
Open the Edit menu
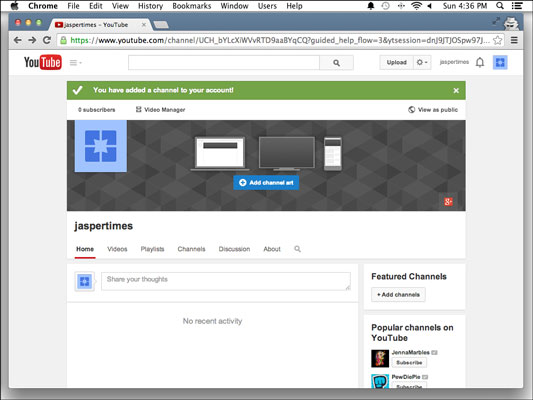click(96, 6)
